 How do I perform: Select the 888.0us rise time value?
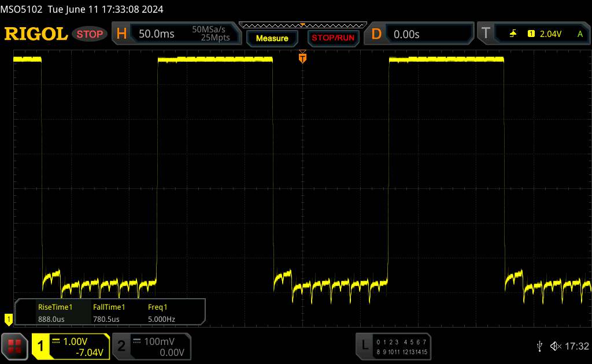(x=51, y=319)
